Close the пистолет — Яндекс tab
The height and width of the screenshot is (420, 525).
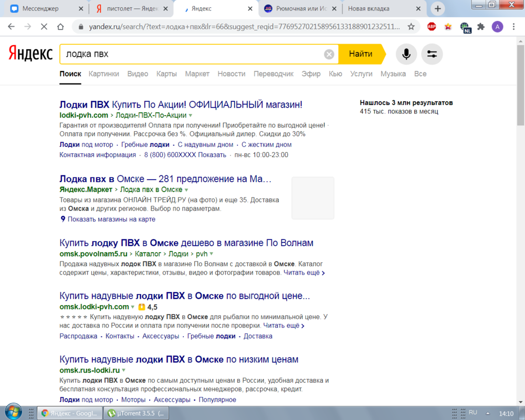point(165,9)
